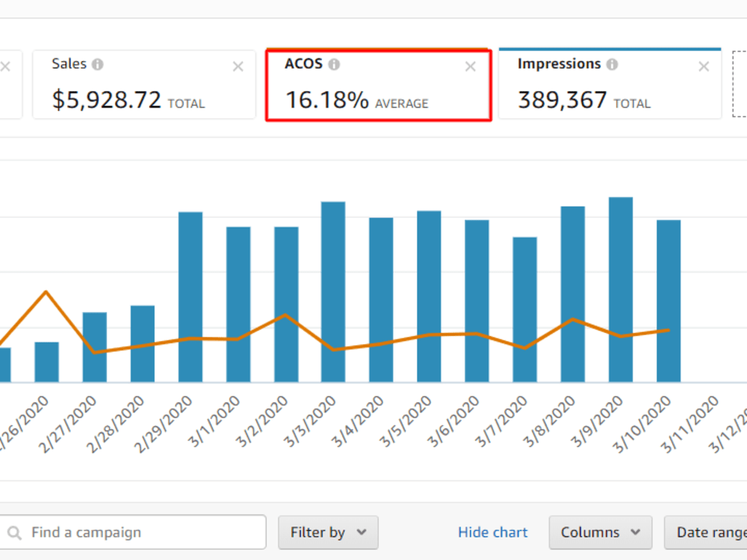747x560 pixels.
Task: Click the 2/27/2020 impressions bar
Action: pos(95,347)
